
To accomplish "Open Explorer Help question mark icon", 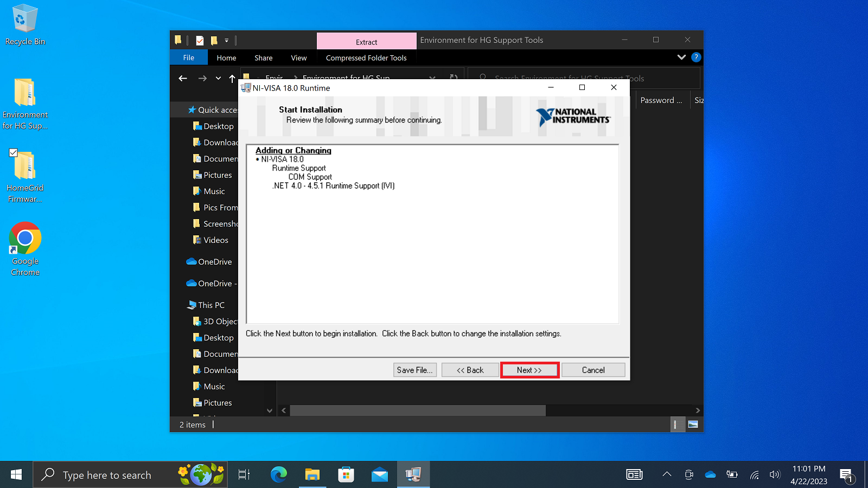I will [x=696, y=57].
